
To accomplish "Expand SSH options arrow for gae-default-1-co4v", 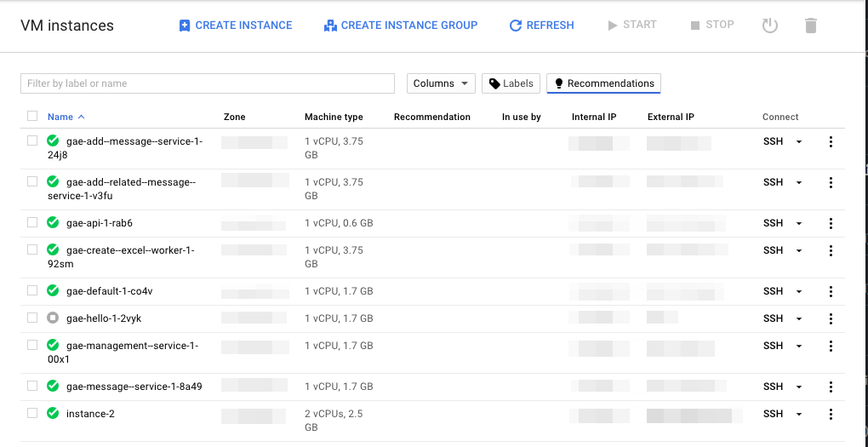I will (x=799, y=292).
